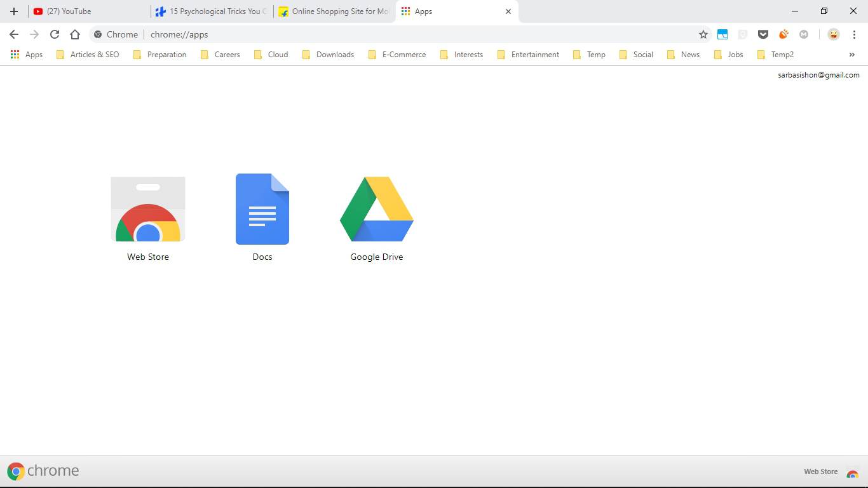Open the Temp bookmark folder

tap(589, 55)
